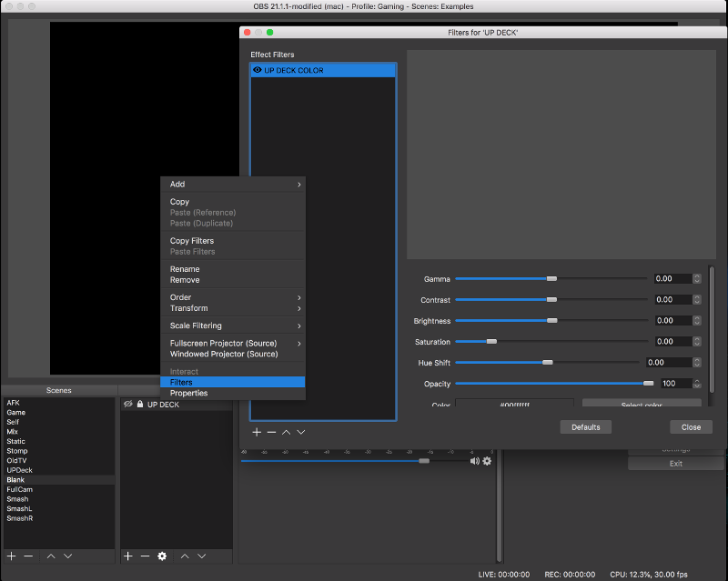Click the Defaults button
This screenshot has width=728, height=581.
pos(585,427)
